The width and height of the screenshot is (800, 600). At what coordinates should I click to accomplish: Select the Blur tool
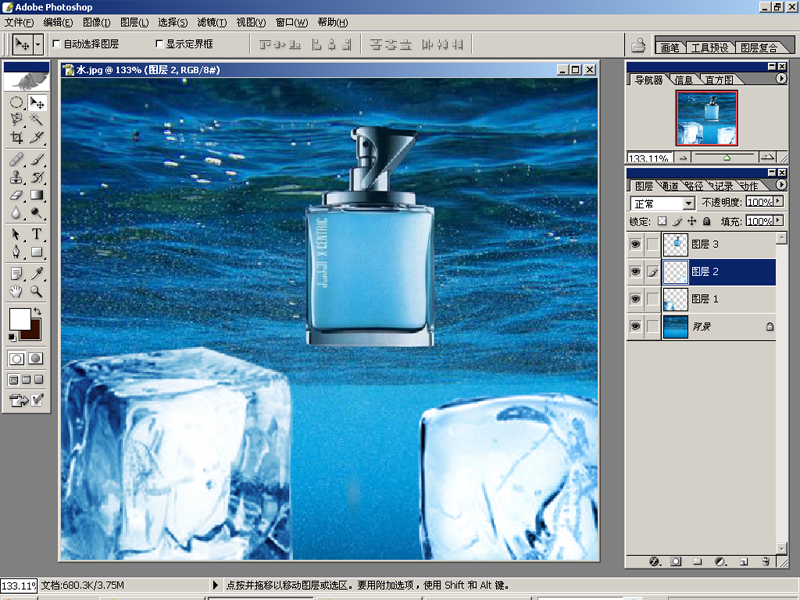pos(16,212)
